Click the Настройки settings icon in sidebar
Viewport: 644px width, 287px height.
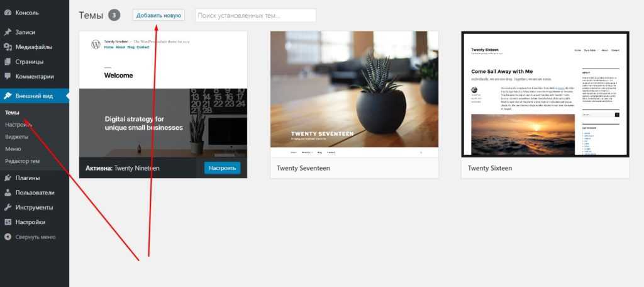(8, 222)
